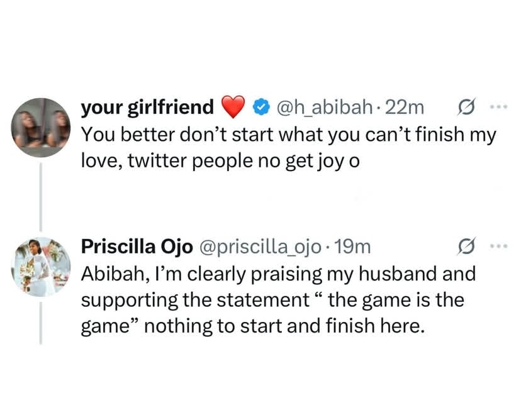Viewport: 521px width, 420px height.
Task: Expand the three-dot menu on Priscilla Ojo's reply
Action: pyautogui.click(x=497, y=247)
